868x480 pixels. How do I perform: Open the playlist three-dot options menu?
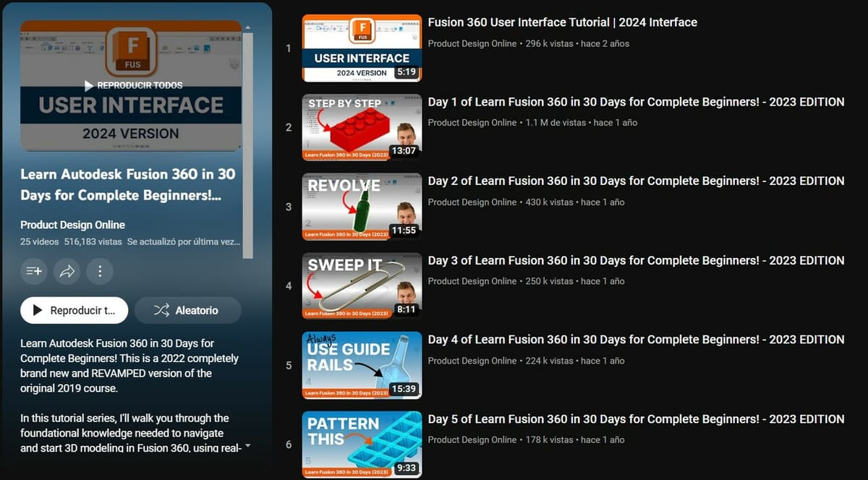100,271
